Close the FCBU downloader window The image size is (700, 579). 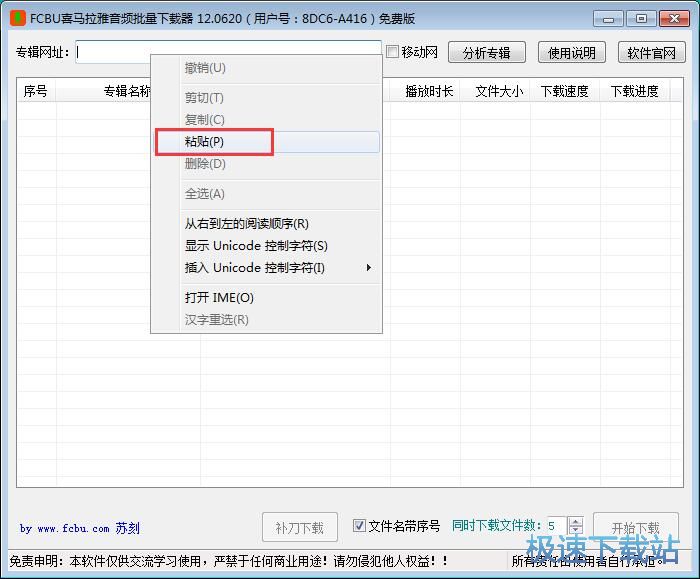(x=674, y=19)
